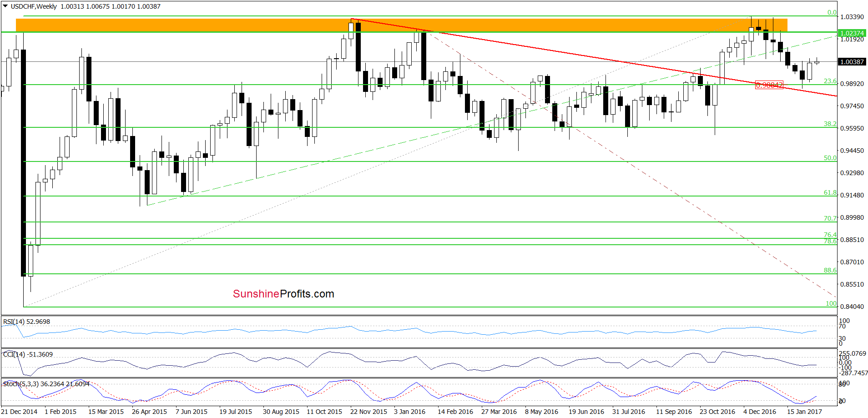868x418 pixels.
Task: Click the RSI(14) 52.9698 indicator label
Action: 27,322
